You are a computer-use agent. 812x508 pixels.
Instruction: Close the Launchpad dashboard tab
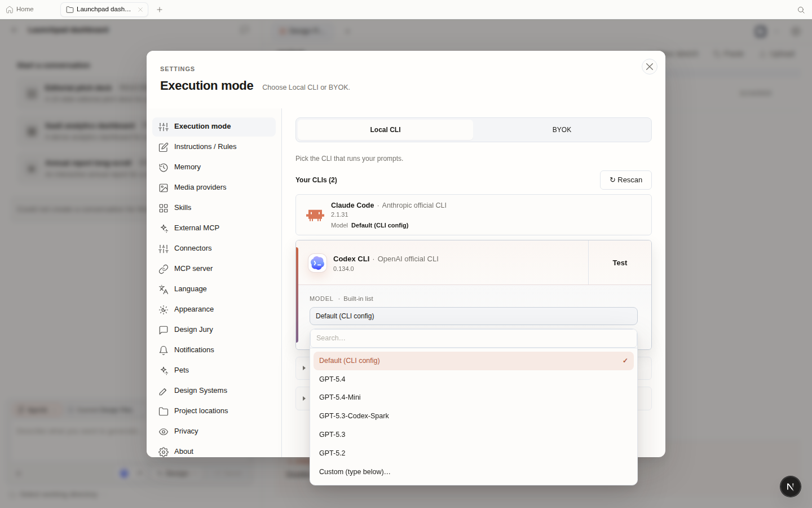(140, 10)
